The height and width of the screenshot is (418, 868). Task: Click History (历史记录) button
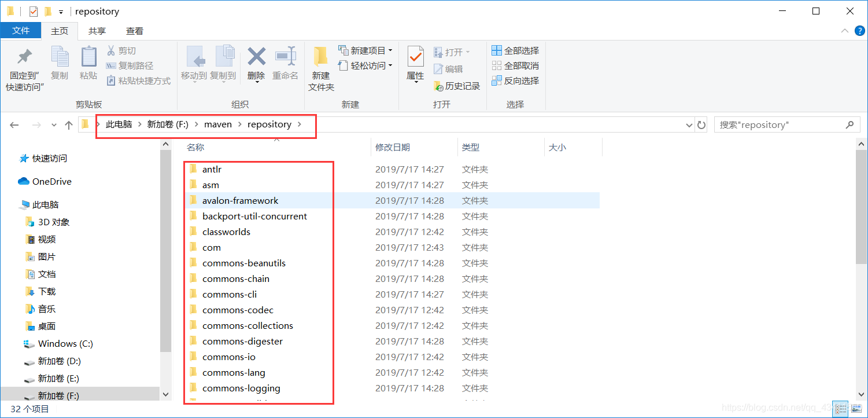[x=457, y=86]
